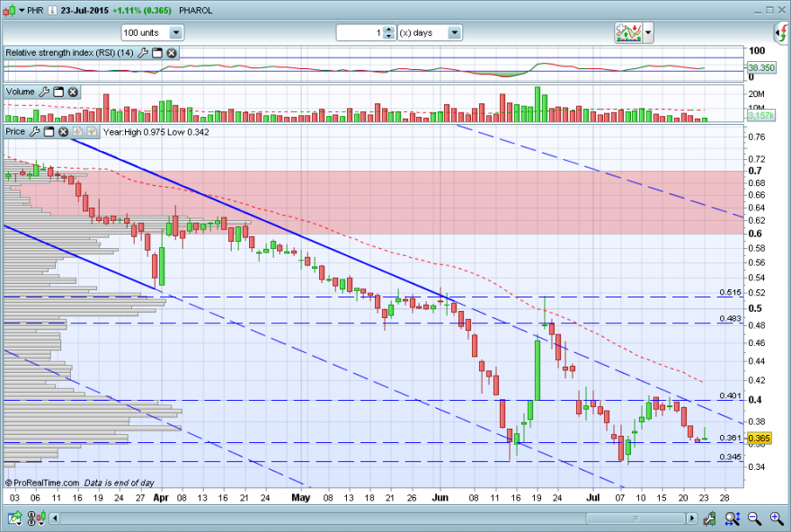
Task: Open the (x) days period dropdown
Action: (x=430, y=32)
